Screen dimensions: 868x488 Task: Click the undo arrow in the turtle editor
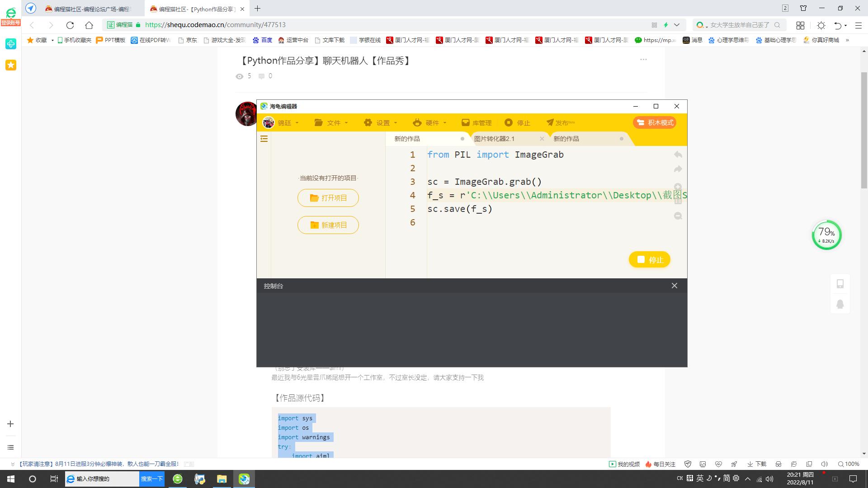coord(678,155)
